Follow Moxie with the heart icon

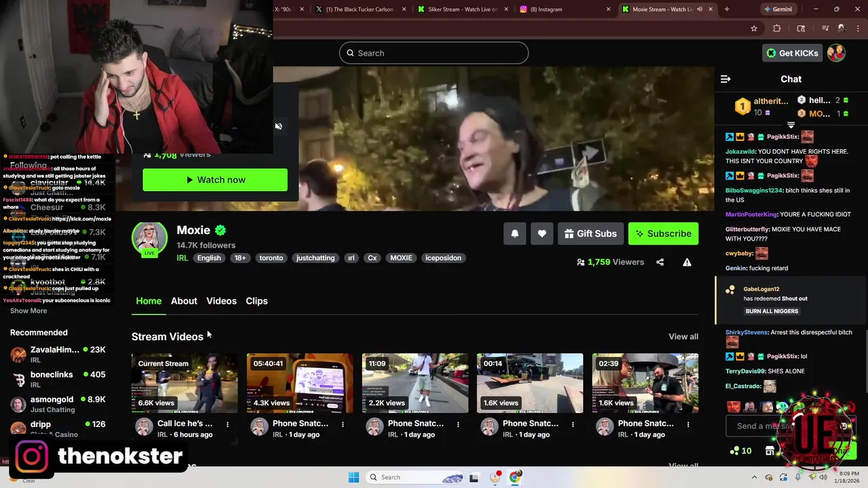pos(542,234)
